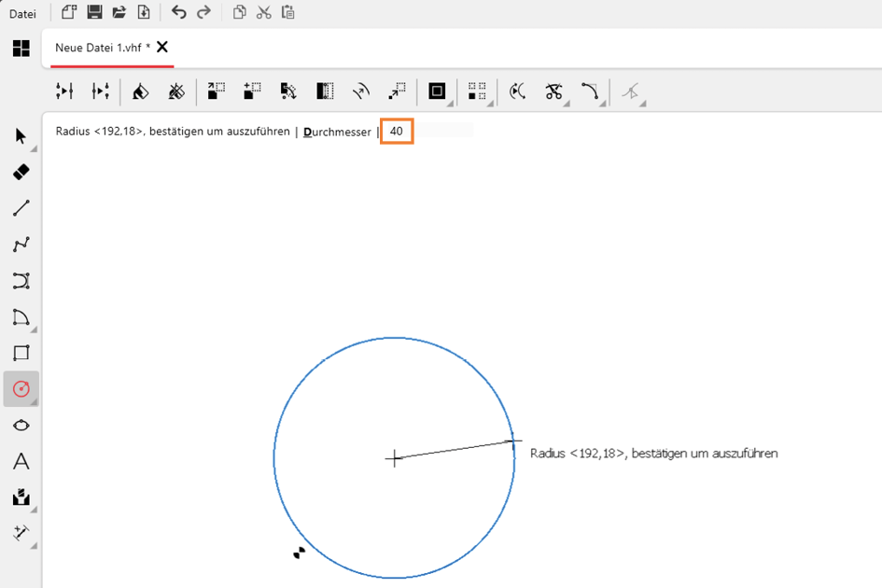Image resolution: width=882 pixels, height=588 pixels.
Task: Select the straight line tool
Action: (21, 208)
